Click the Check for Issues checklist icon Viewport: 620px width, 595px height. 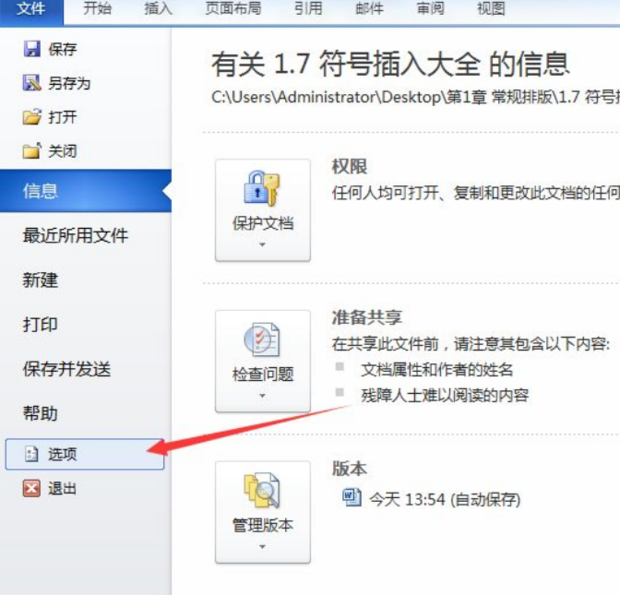pyautogui.click(x=261, y=340)
